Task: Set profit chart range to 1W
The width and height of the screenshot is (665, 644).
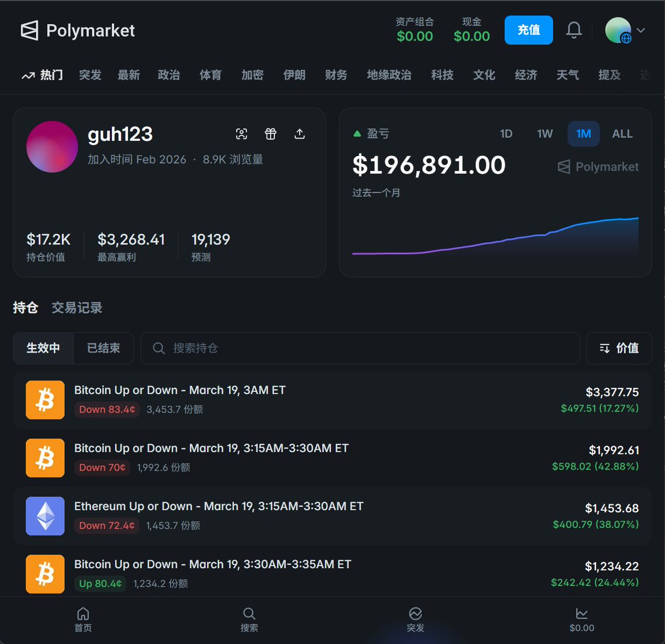Action: coord(545,134)
